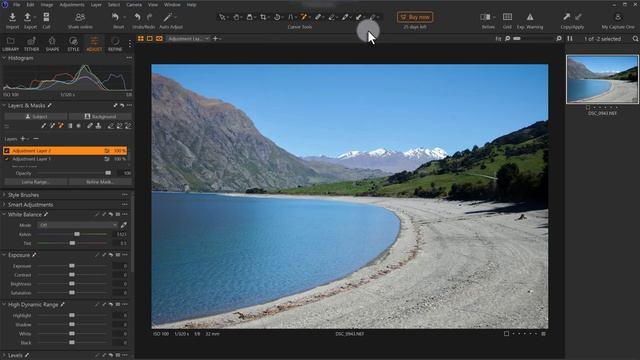This screenshot has height=360, width=640.
Task: Add a new layer with plus icon
Action: (23, 139)
